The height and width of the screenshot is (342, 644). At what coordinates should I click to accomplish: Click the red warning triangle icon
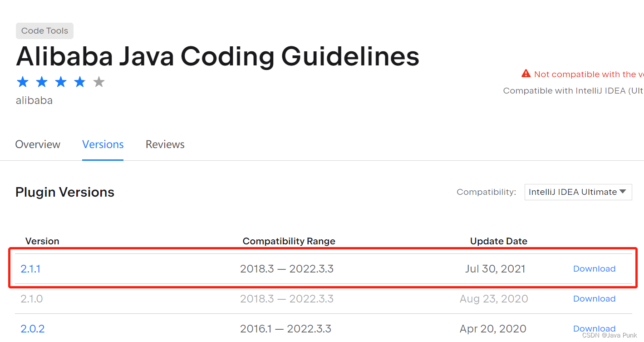(526, 74)
